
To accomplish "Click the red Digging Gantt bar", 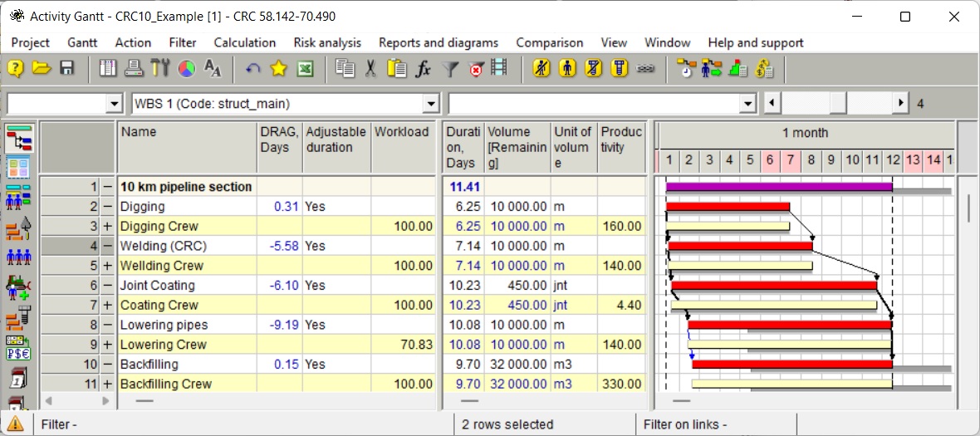I will (728, 206).
